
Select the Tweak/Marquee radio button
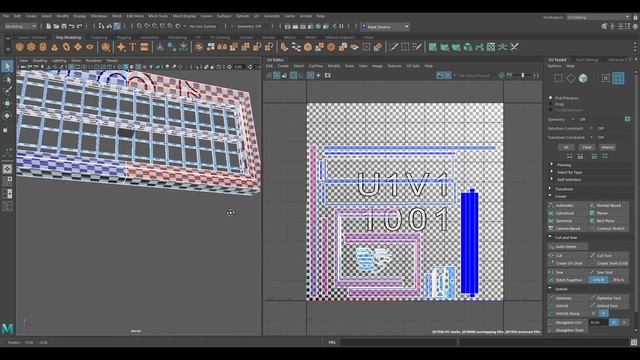551,110
